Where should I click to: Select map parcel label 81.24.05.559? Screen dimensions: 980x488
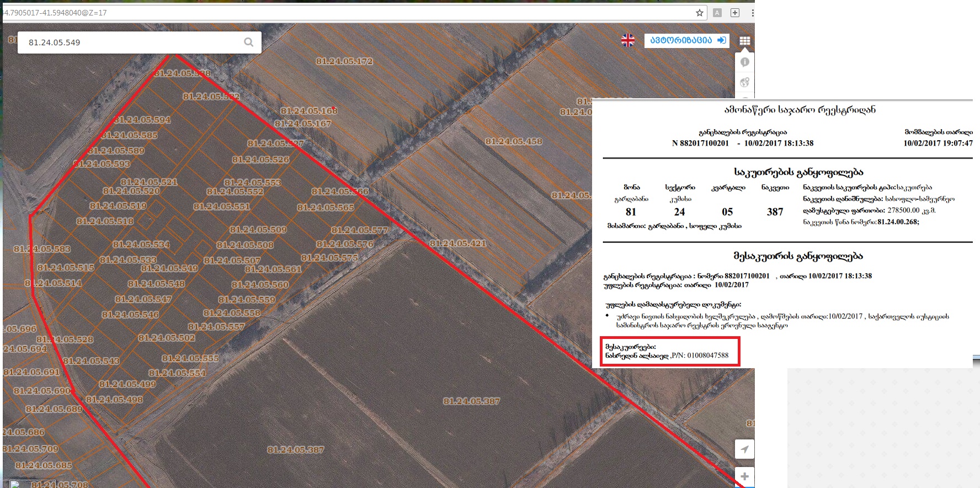(247, 300)
